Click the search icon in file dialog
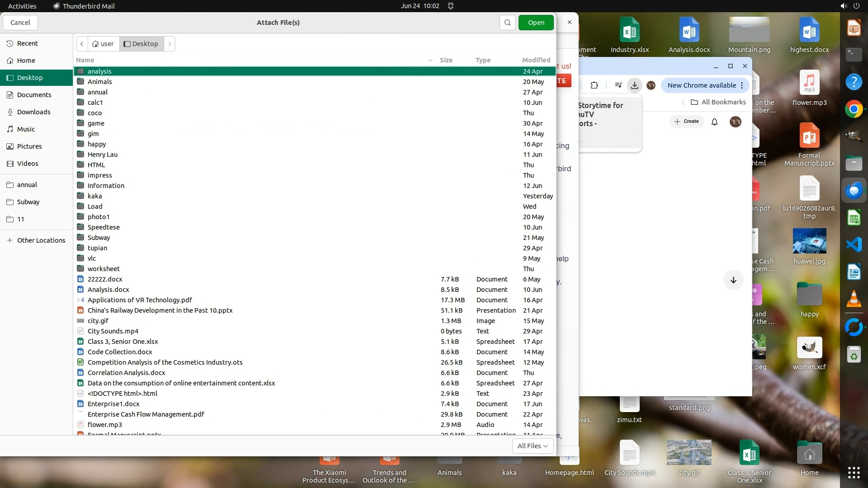Image resolution: width=868 pixels, height=488 pixels. pyautogui.click(x=507, y=23)
